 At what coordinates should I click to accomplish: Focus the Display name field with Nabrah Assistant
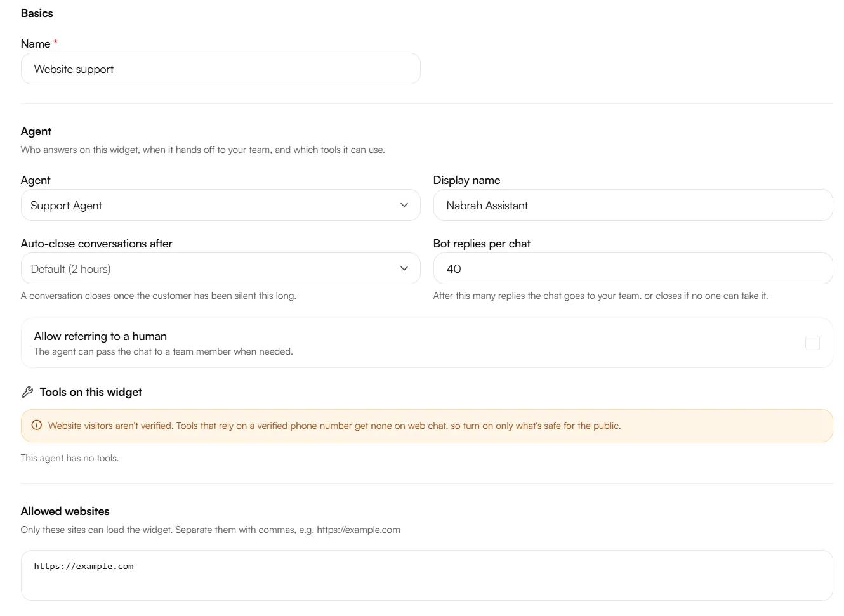pos(633,206)
